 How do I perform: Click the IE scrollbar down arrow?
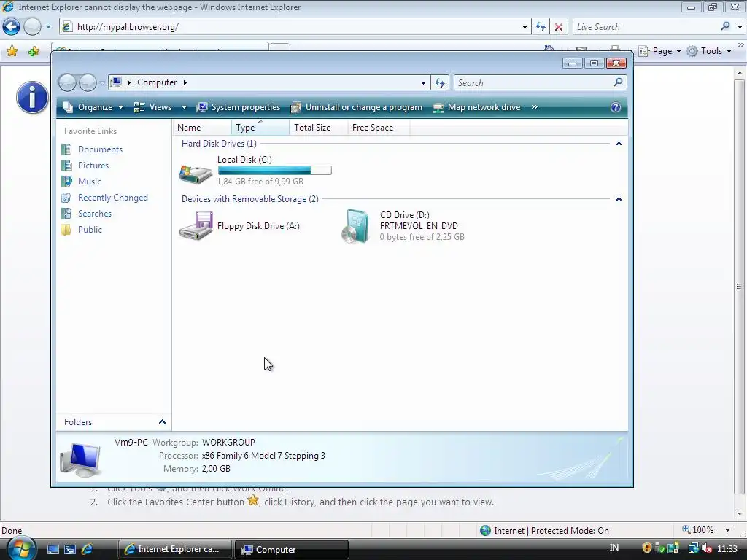pyautogui.click(x=740, y=514)
